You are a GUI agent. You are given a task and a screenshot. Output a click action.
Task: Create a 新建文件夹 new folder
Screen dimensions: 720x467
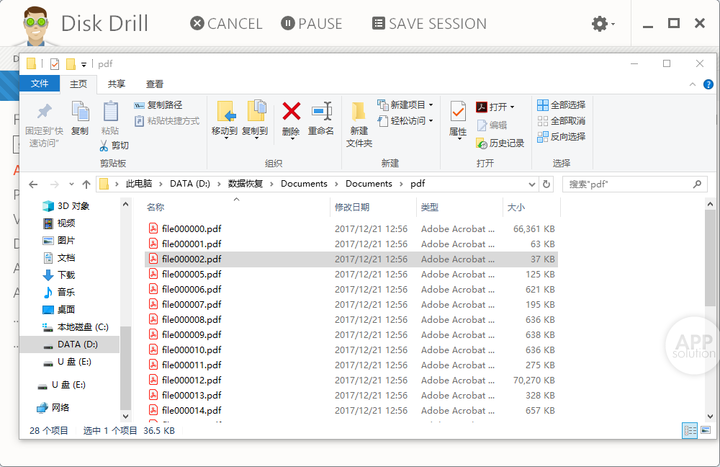tap(359, 124)
